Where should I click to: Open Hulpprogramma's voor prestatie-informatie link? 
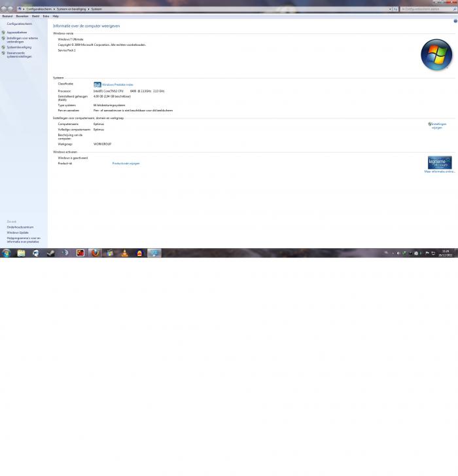(24, 240)
